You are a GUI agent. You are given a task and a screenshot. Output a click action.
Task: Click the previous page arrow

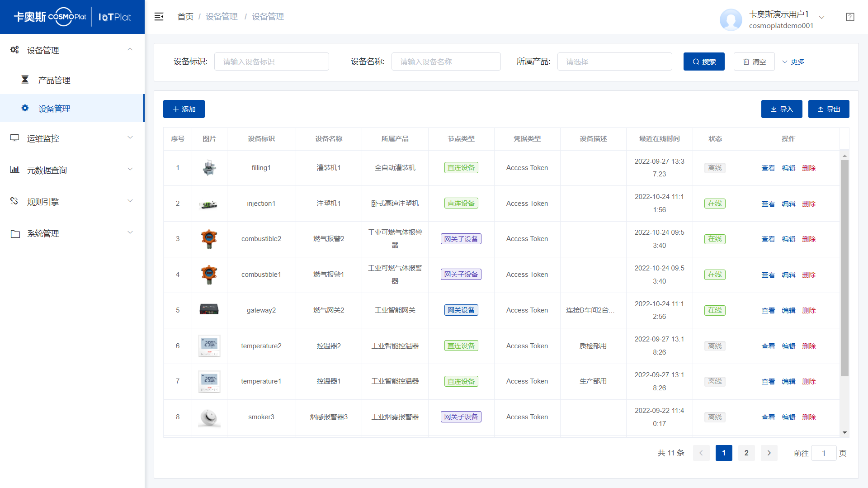tap(701, 453)
